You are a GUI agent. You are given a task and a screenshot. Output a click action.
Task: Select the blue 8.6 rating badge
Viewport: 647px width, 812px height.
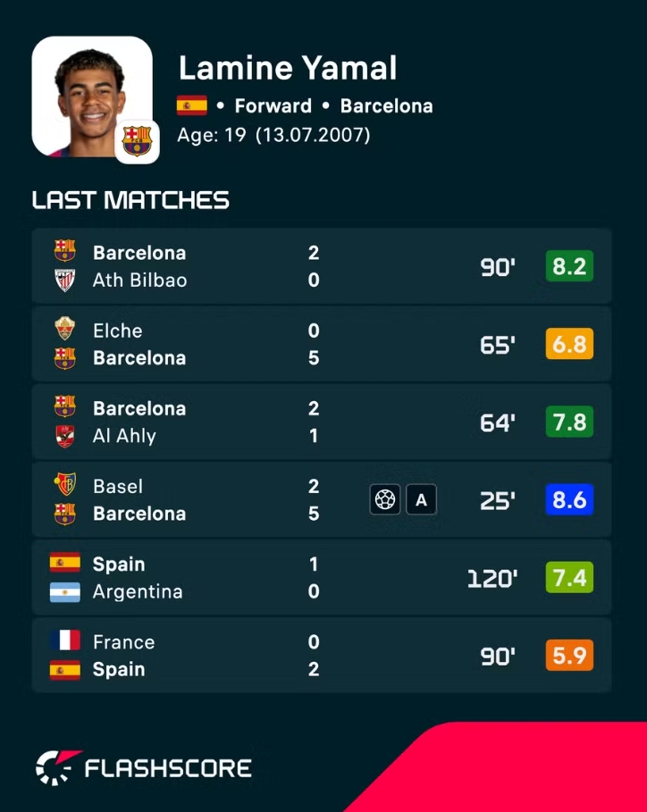tap(569, 499)
